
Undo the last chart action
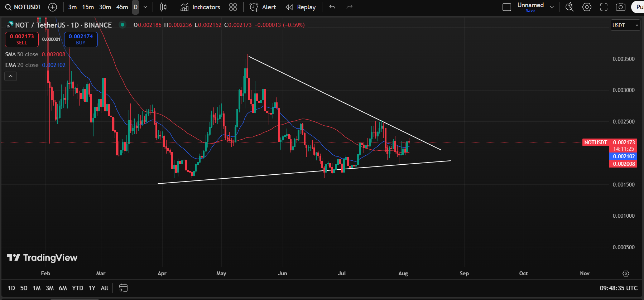click(x=332, y=7)
